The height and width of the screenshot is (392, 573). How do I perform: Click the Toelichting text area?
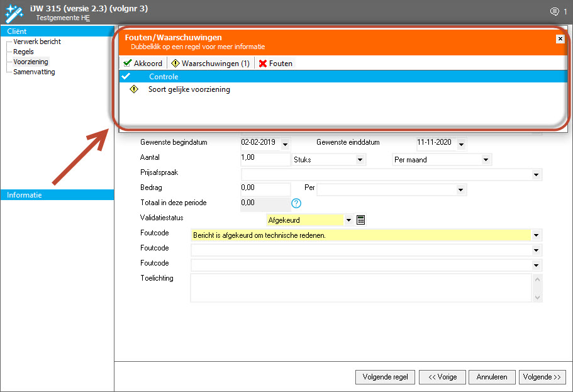tap(361, 288)
